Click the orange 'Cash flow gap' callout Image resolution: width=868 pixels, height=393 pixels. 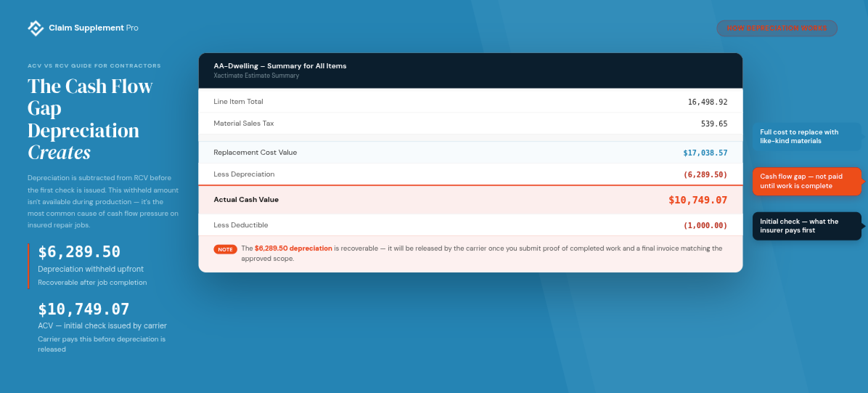click(x=806, y=182)
